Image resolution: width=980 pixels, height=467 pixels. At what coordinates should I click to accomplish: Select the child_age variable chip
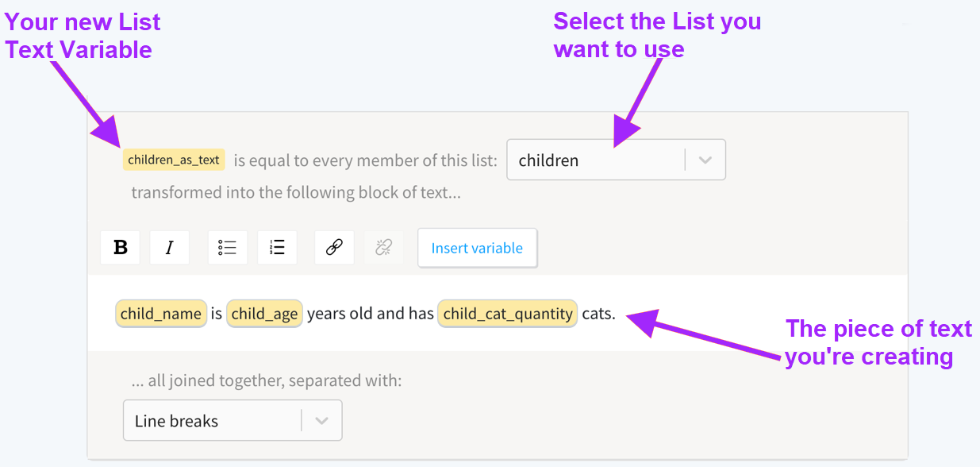[x=265, y=313]
